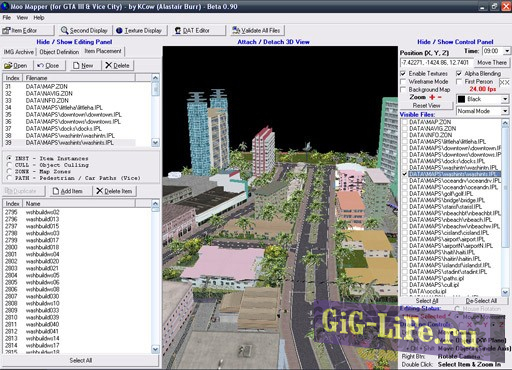The image size is (512, 370).
Task: Click Hide / Show Editing Panel link
Action: [x=74, y=42]
